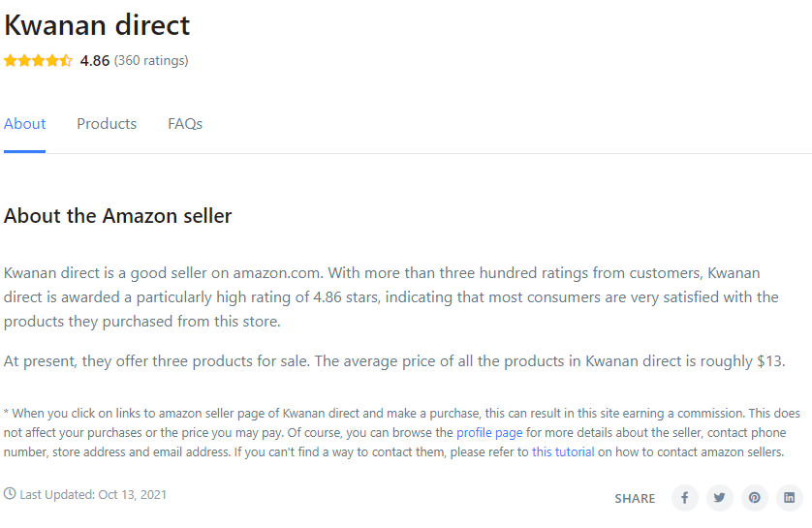Click the About the Amazon seller heading
The height and width of the screenshot is (528, 812).
(x=117, y=216)
